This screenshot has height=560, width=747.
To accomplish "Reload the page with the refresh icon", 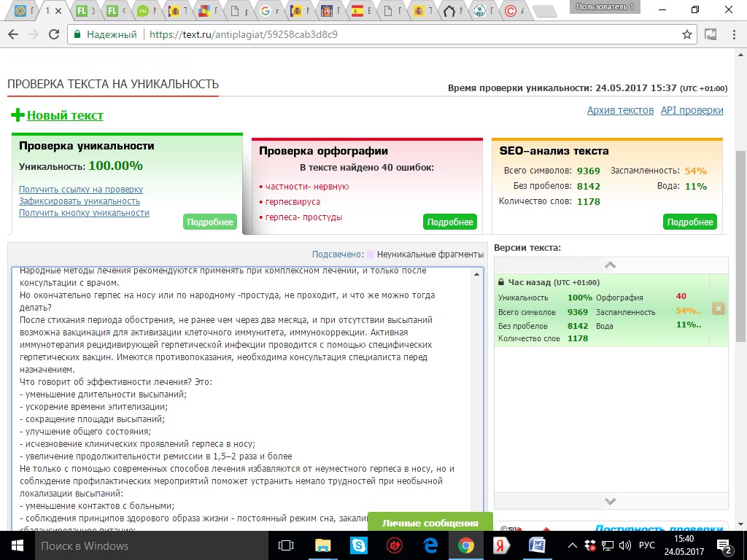I will [54, 34].
